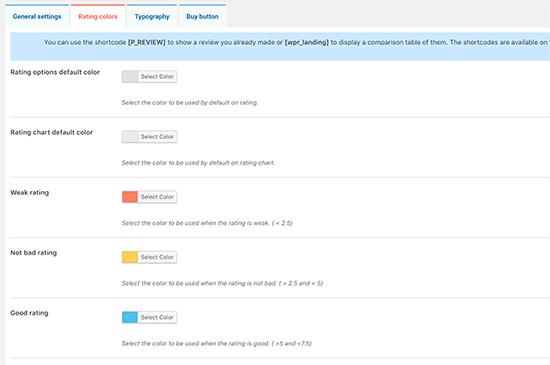Viewport: 550px width, 365px height.
Task: Click Select Color for Good rating
Action: pos(157,317)
